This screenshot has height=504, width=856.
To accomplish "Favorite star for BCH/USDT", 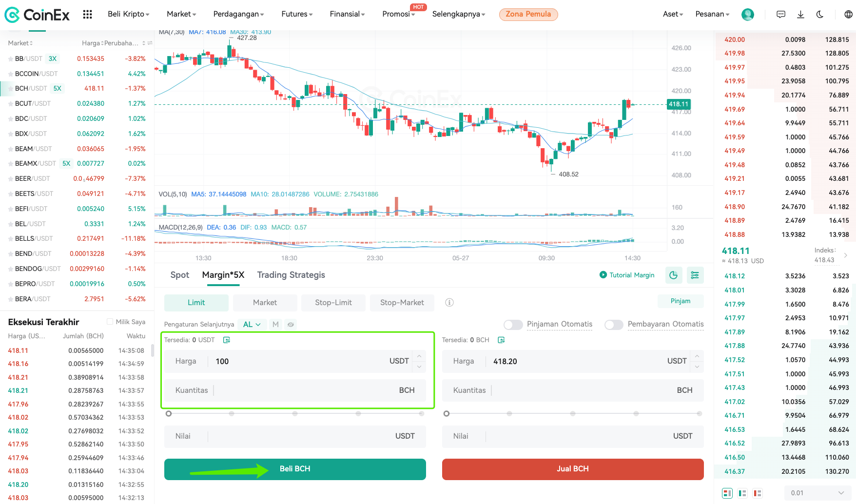I will pos(11,89).
